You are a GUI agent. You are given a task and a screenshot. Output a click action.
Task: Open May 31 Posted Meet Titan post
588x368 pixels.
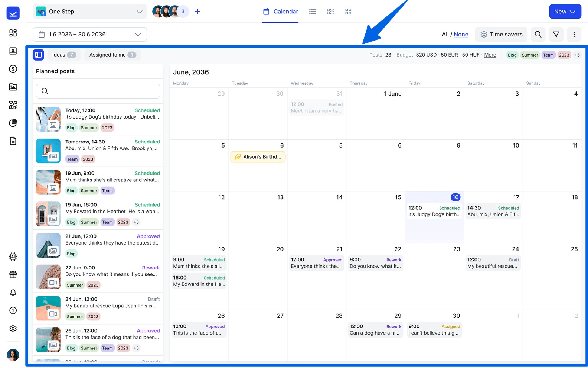coord(317,107)
